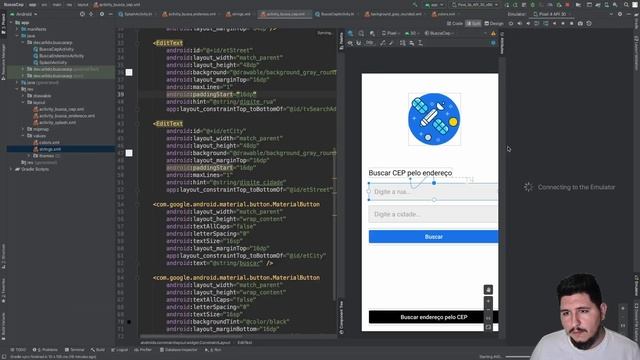
Task: Open emulator snapshots clock icon
Action: click(x=589, y=24)
